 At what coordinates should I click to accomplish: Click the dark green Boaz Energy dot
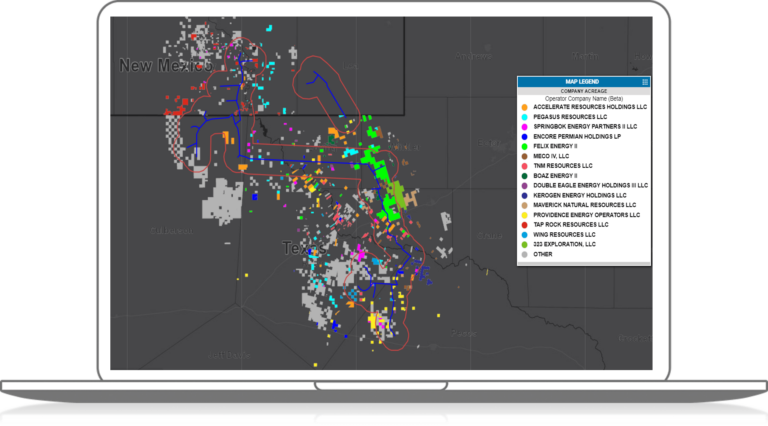point(525,175)
